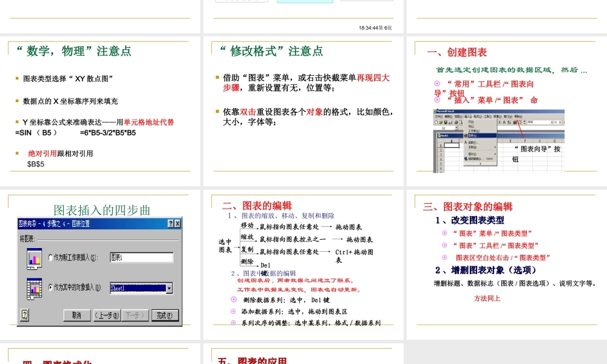Click the new-sheet chart icon in wizard dialog
607x364 pixels.
(x=35, y=259)
